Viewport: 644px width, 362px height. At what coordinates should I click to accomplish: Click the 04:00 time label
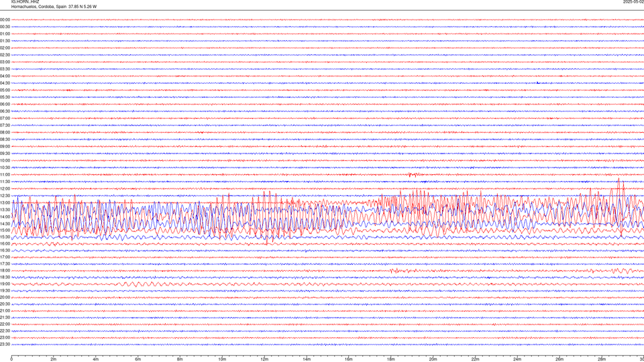(x=5, y=76)
